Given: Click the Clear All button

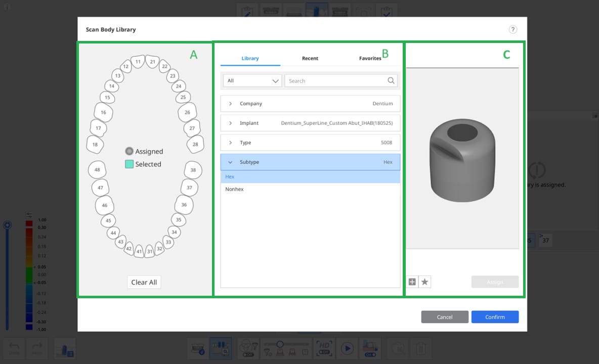Looking at the screenshot, I should (144, 282).
